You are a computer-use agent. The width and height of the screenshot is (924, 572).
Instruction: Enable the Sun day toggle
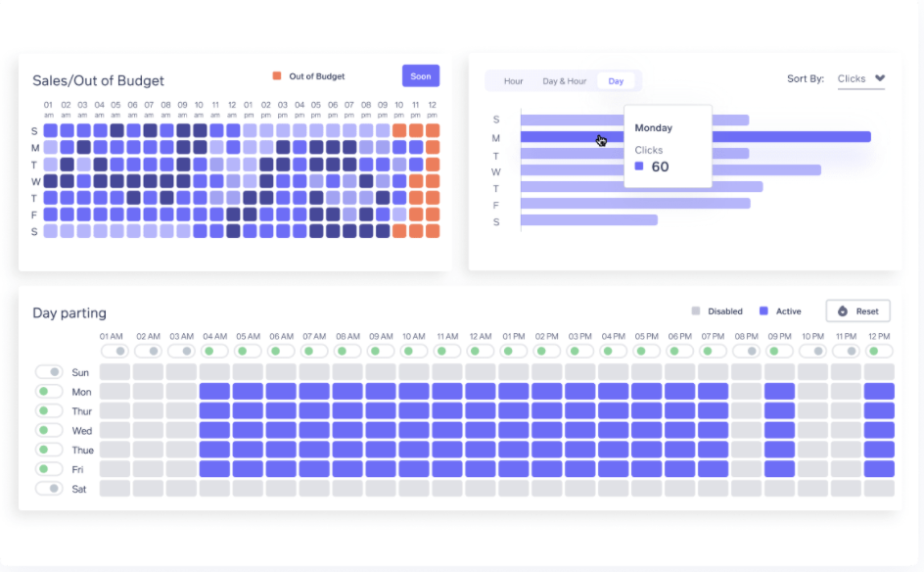pyautogui.click(x=49, y=372)
